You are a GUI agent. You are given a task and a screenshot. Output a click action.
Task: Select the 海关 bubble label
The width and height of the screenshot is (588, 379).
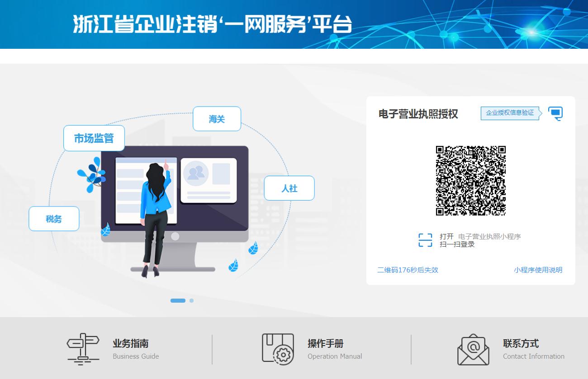[x=217, y=119]
